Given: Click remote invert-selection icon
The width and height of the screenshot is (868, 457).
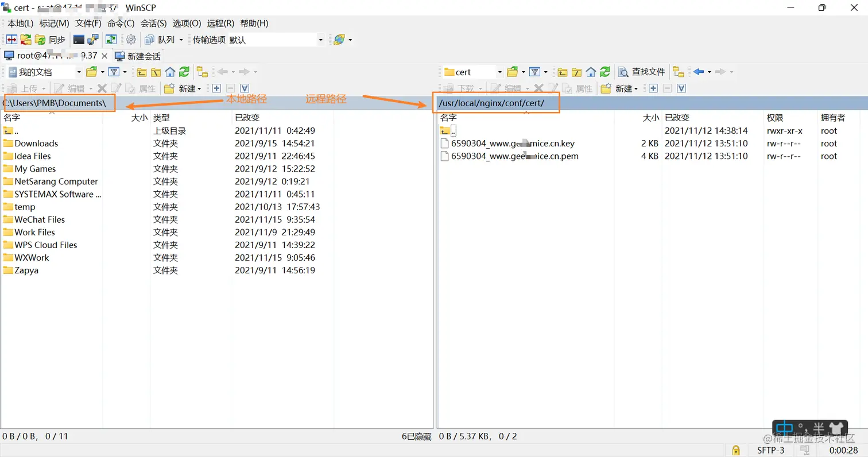Looking at the screenshot, I should point(681,88).
